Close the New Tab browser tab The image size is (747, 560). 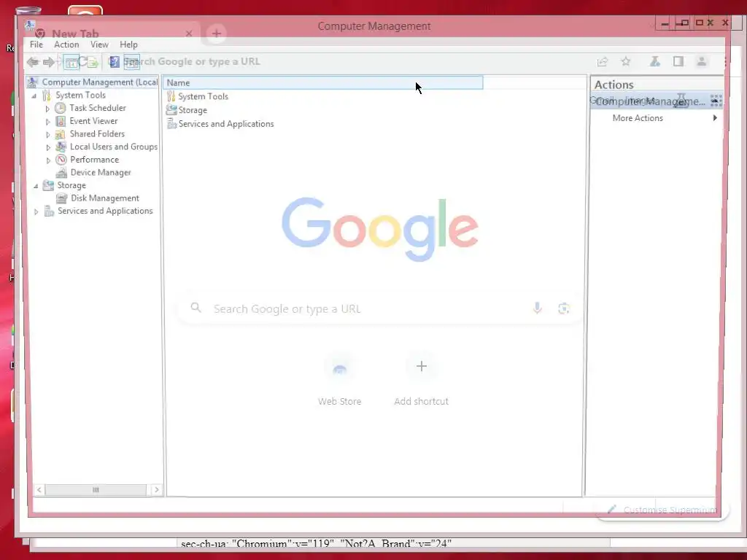189,34
